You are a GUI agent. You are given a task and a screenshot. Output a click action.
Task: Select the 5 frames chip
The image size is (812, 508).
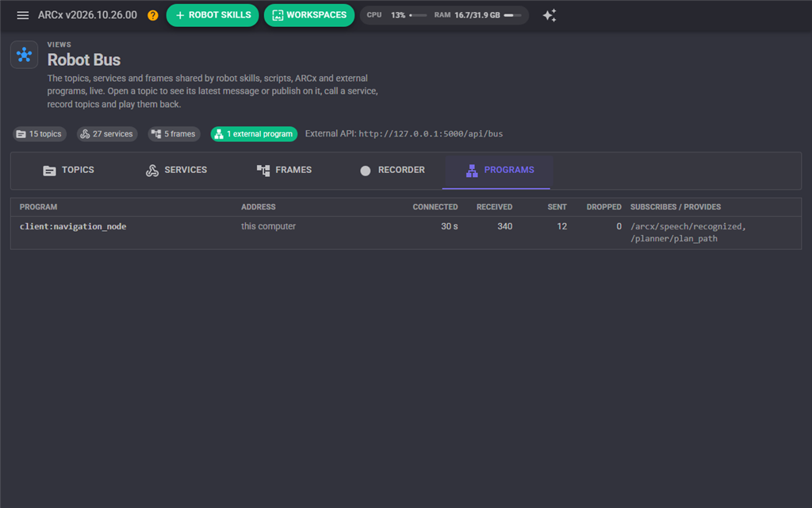tap(174, 133)
